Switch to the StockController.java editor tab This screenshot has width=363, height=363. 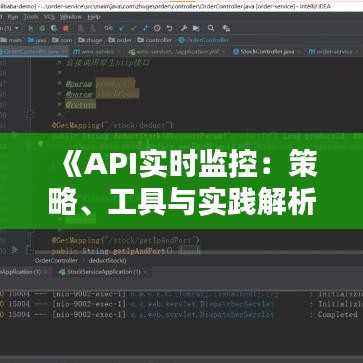coord(264,52)
